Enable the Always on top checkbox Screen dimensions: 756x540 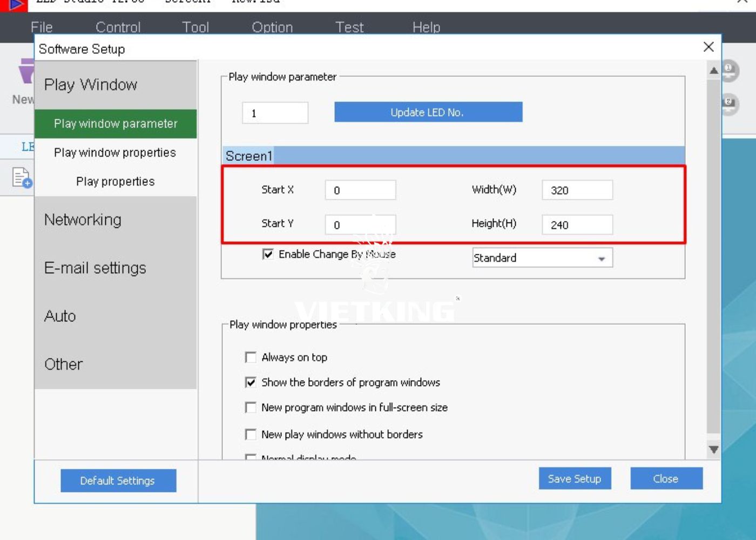[x=251, y=357]
